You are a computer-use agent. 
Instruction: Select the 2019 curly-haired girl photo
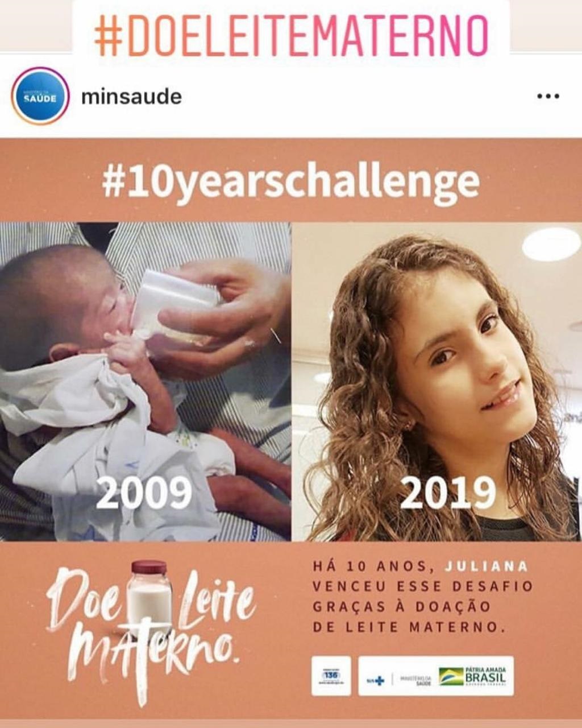437,382
